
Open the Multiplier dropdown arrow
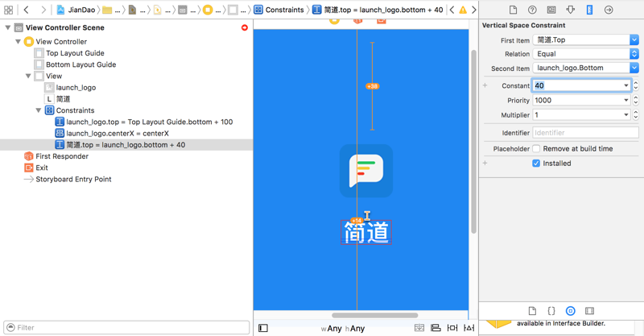tap(626, 115)
